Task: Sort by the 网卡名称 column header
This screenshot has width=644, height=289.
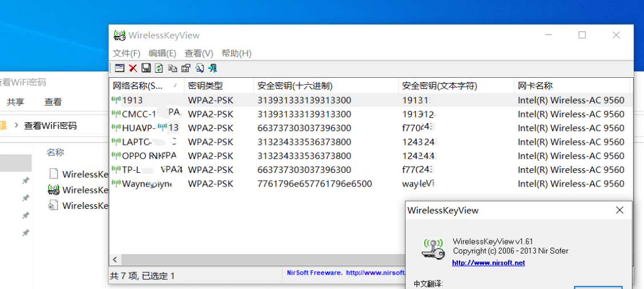Action: point(571,86)
